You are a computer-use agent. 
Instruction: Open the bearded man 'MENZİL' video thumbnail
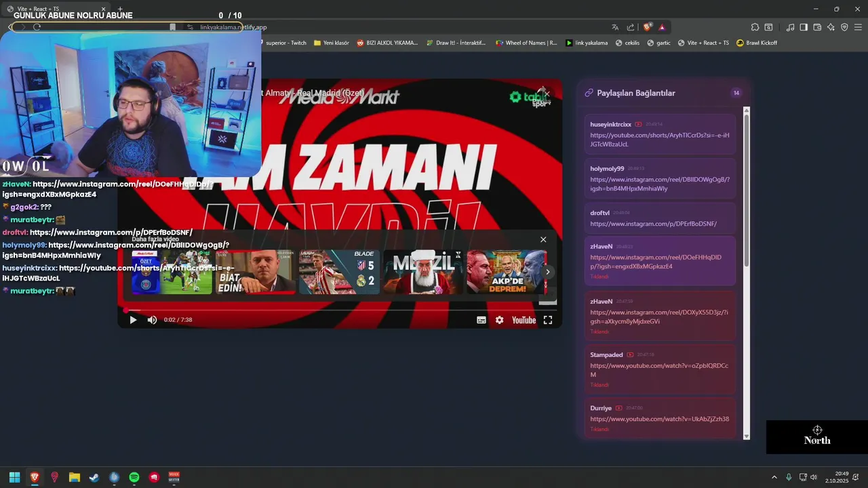422,272
